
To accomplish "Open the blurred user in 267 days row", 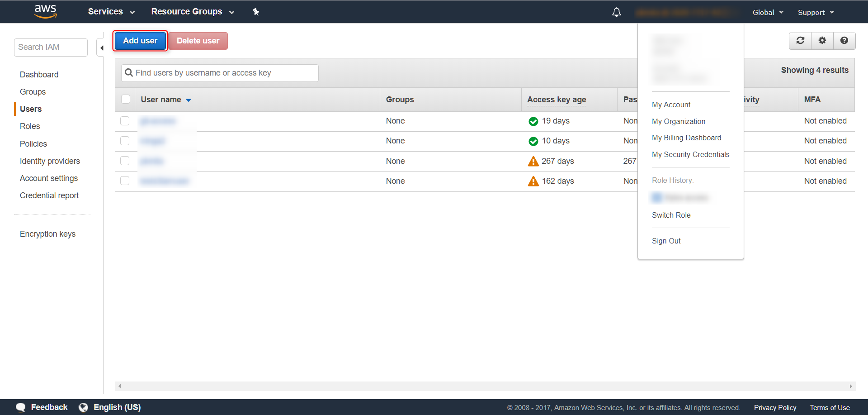I will [152, 161].
